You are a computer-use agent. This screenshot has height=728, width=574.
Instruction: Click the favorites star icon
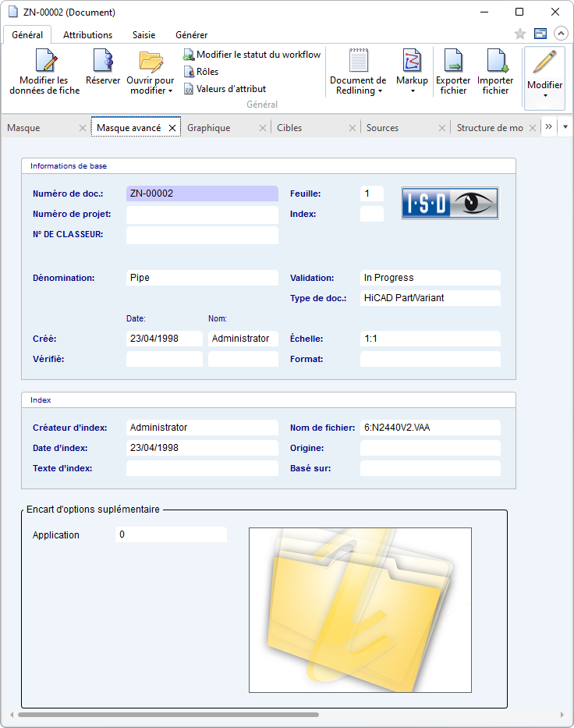click(x=520, y=34)
